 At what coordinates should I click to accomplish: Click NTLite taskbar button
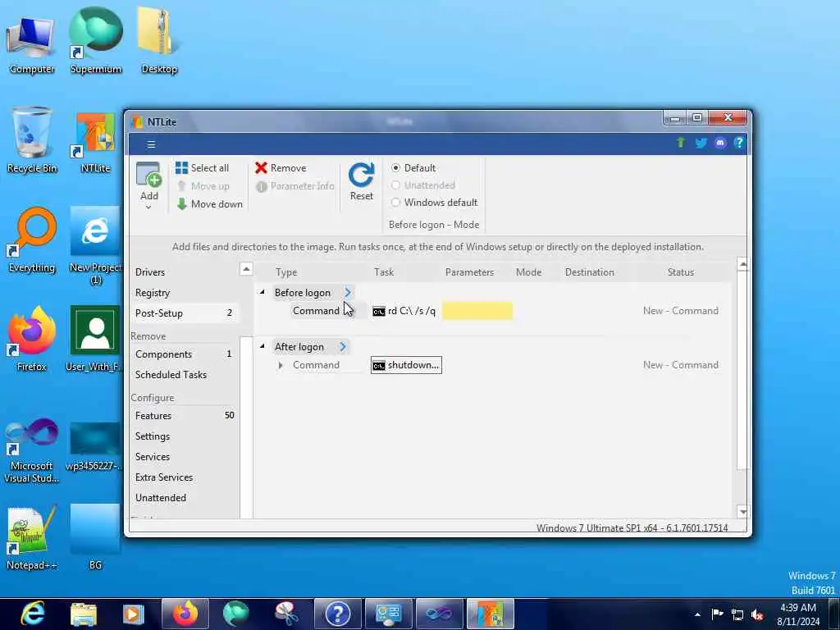pyautogui.click(x=491, y=614)
